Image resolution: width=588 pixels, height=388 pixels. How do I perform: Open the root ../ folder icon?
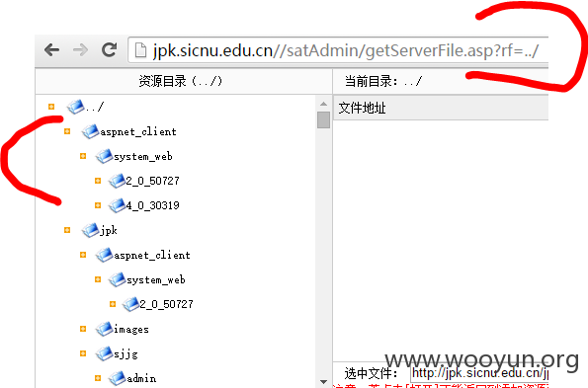76,107
